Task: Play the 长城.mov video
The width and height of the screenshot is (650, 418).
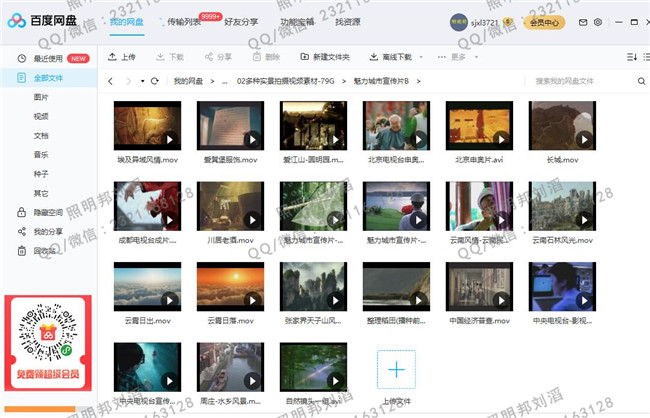Action: tap(584, 140)
